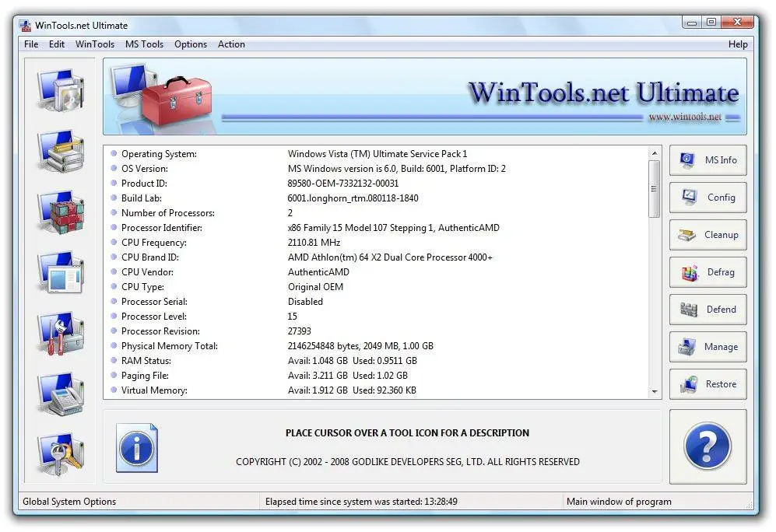
Task: Select the Physical Memory Total row
Action: tap(376, 346)
